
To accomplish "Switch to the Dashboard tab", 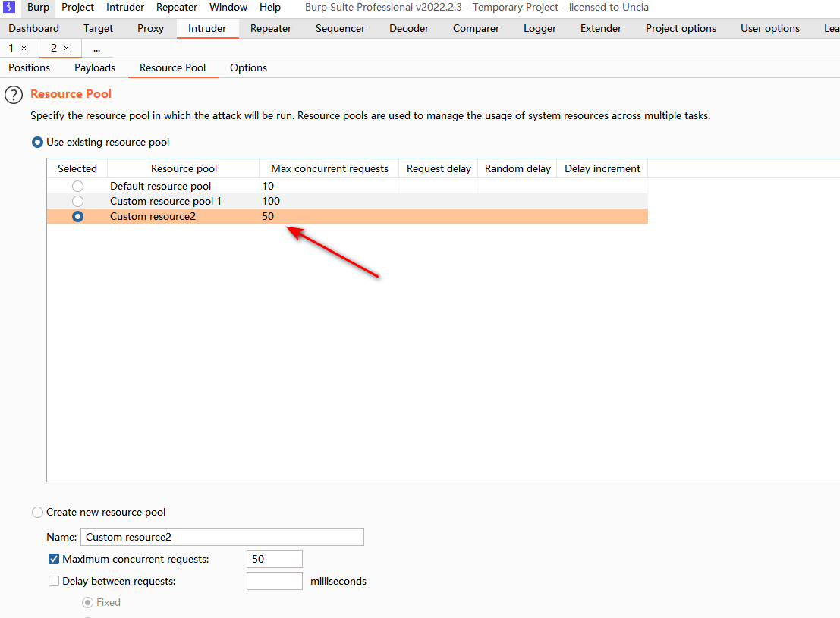I will point(33,28).
